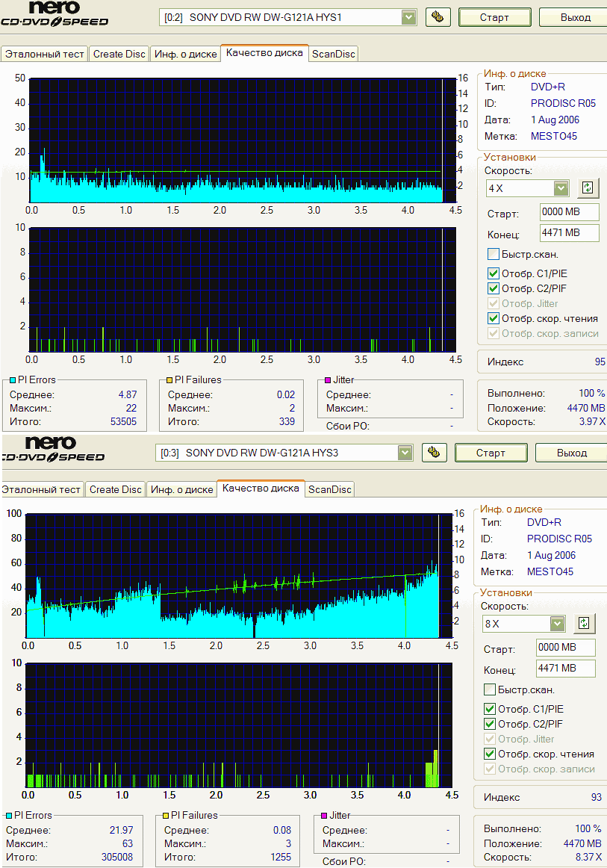Click the yellow PI Failures legend swatch, top window
This screenshot has width=607, height=868.
click(x=169, y=380)
